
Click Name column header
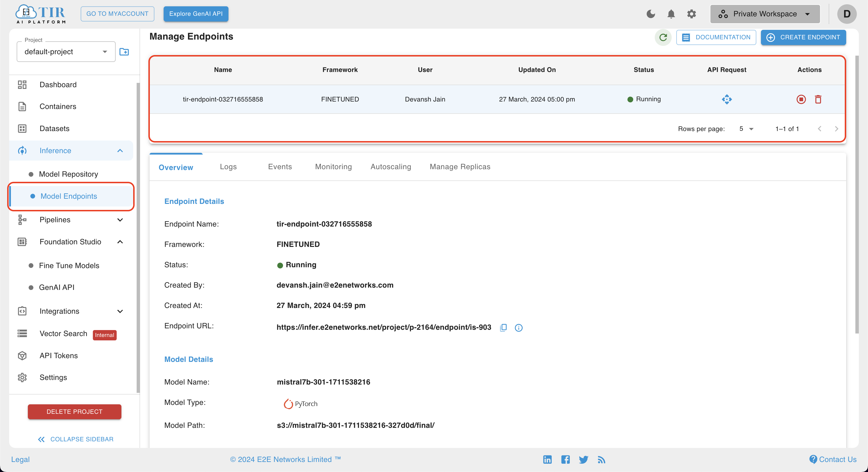tap(223, 70)
